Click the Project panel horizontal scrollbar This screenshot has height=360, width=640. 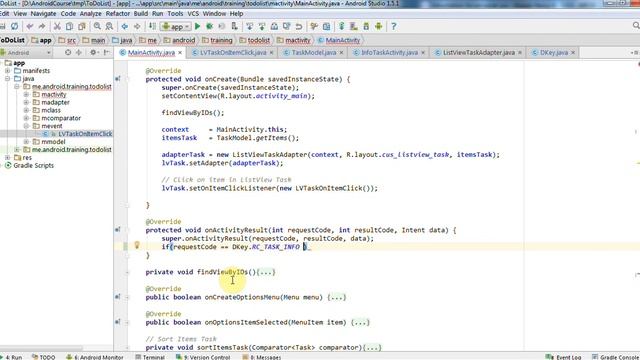[x=41, y=348]
